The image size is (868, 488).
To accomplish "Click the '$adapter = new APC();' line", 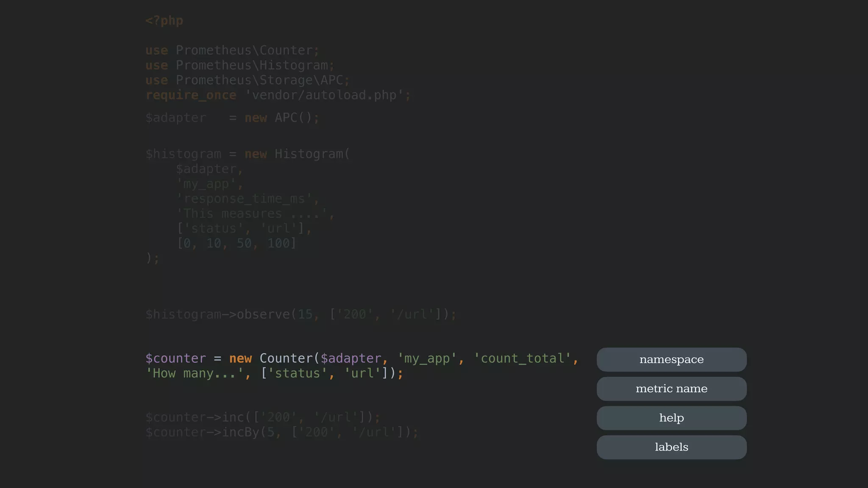I will point(232,118).
